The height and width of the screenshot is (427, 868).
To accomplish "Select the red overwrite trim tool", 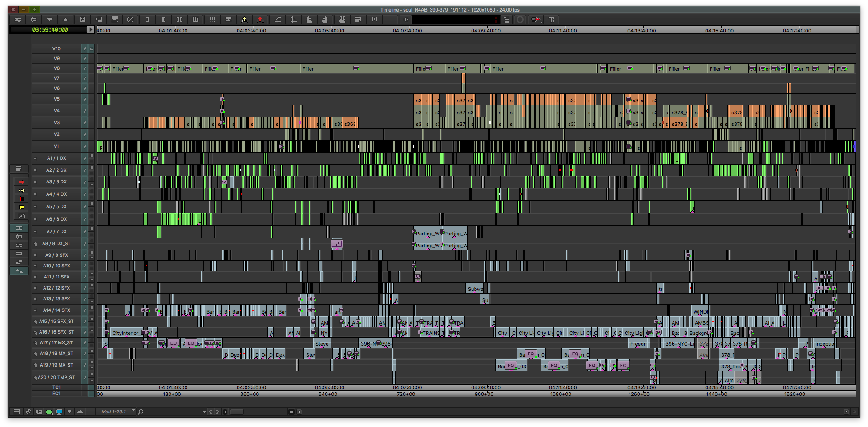I will 21,199.
